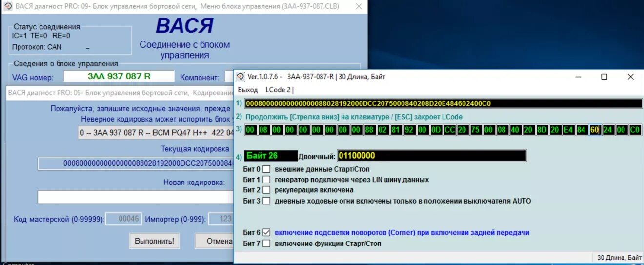Select byte cell 8D in byte row
The image size is (644, 265).
[542, 130]
